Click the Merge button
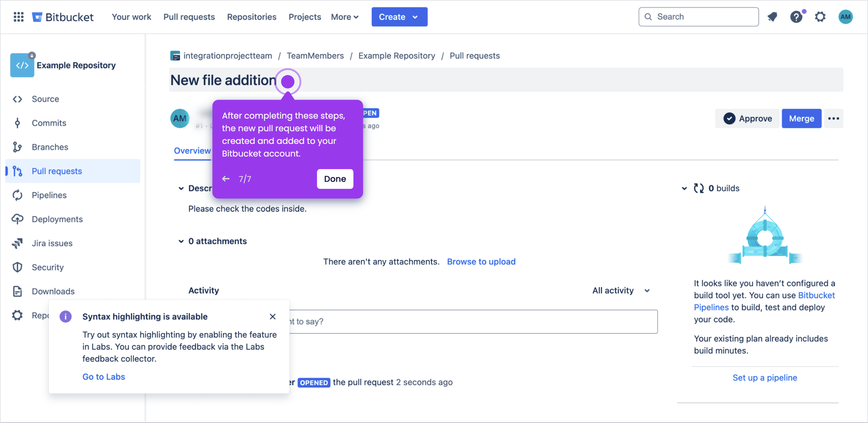Screen dimensions: 868x423 coord(802,118)
